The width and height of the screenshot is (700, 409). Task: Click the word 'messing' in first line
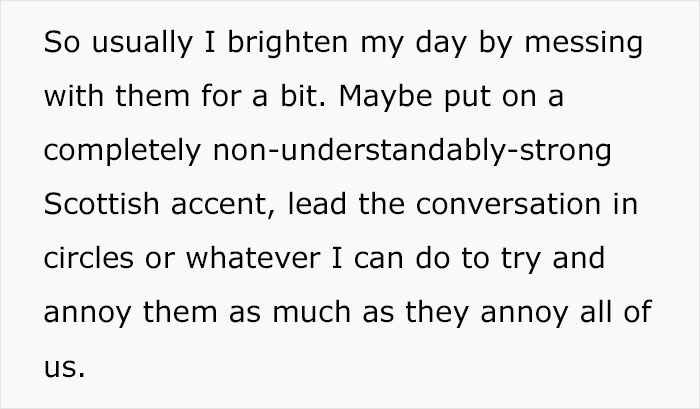coord(583,44)
